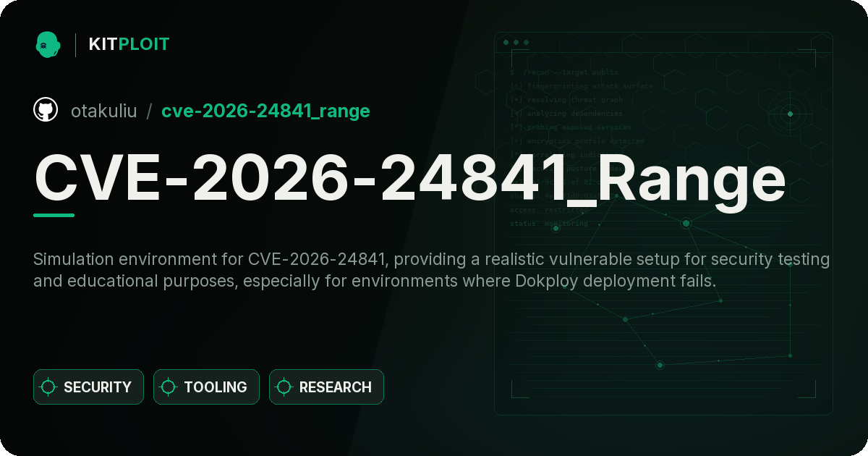
Task: Click 'access: restricted' terminal line
Action: point(549,210)
